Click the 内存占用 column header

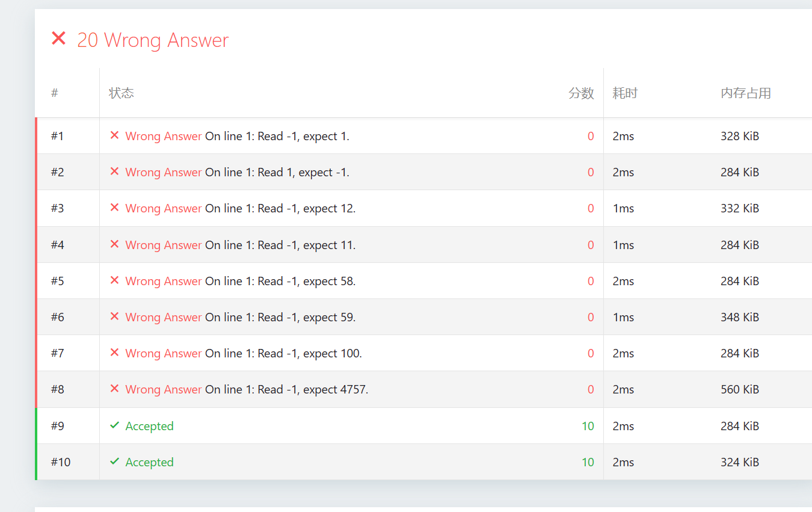tap(746, 93)
